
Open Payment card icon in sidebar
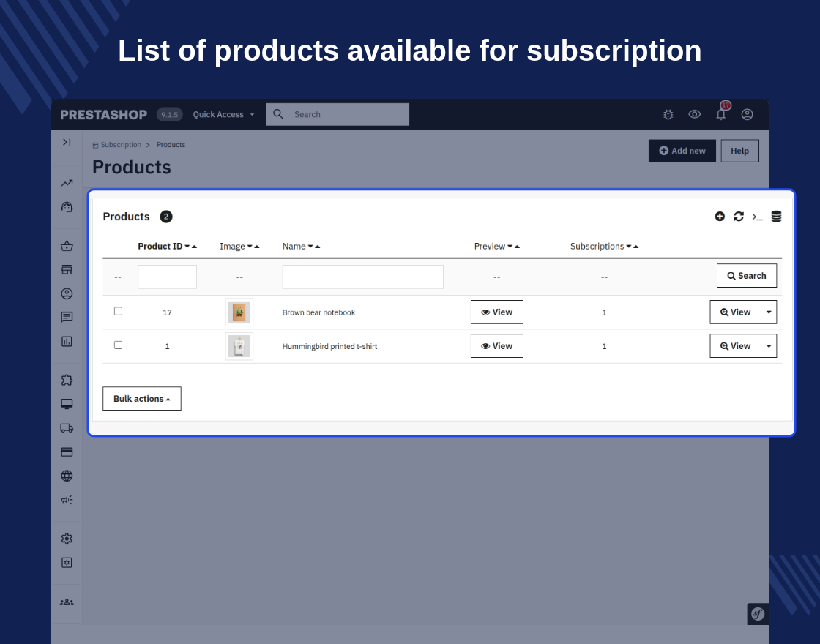[x=67, y=452]
